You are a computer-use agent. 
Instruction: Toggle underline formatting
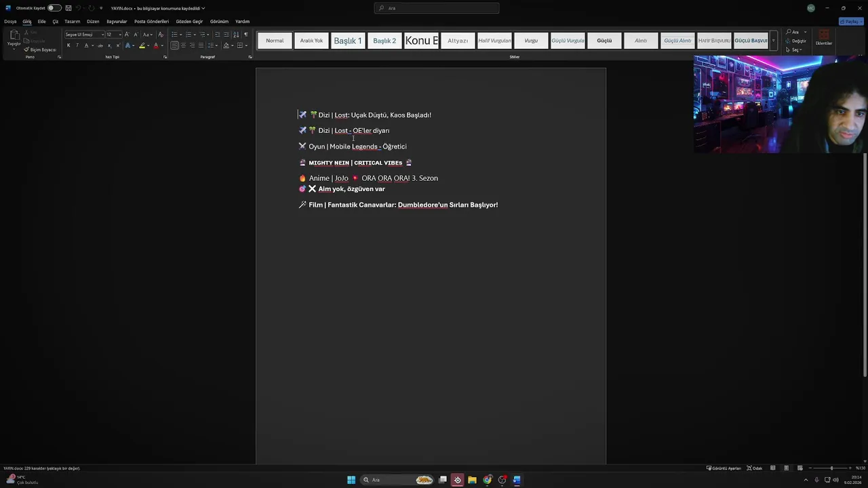click(86, 45)
